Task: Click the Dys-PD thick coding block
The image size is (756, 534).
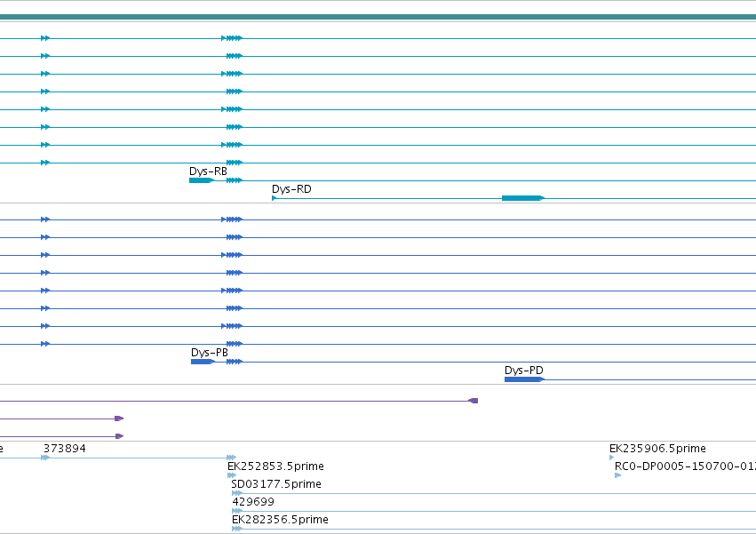Action: tap(524, 379)
